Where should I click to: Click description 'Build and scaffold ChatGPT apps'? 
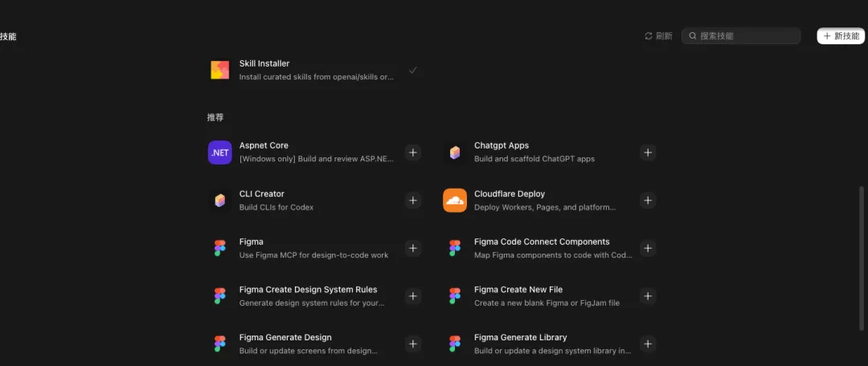pyautogui.click(x=534, y=159)
